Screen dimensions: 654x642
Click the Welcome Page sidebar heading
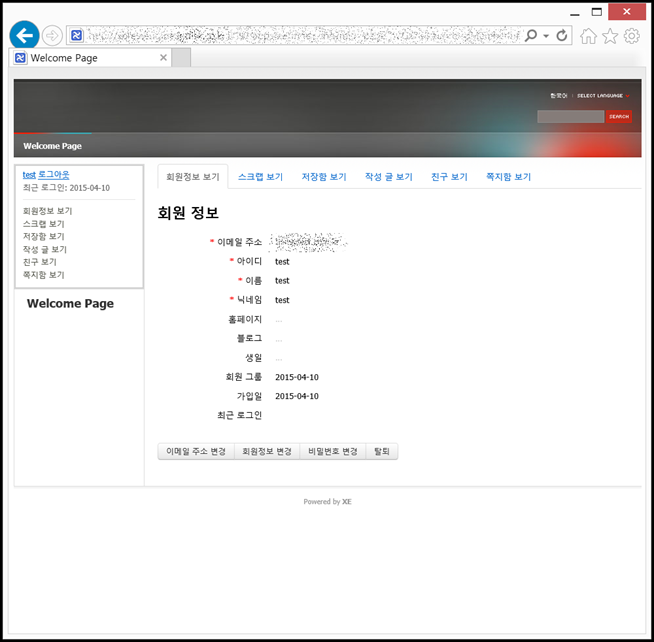70,303
